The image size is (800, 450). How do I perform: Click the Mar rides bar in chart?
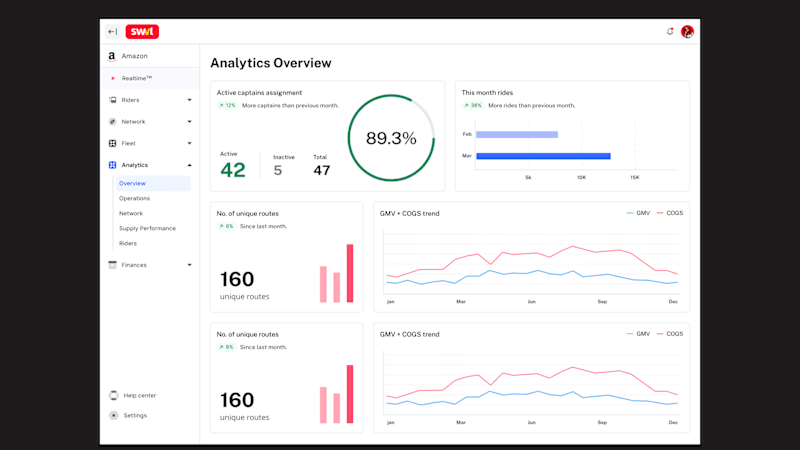tap(543, 156)
